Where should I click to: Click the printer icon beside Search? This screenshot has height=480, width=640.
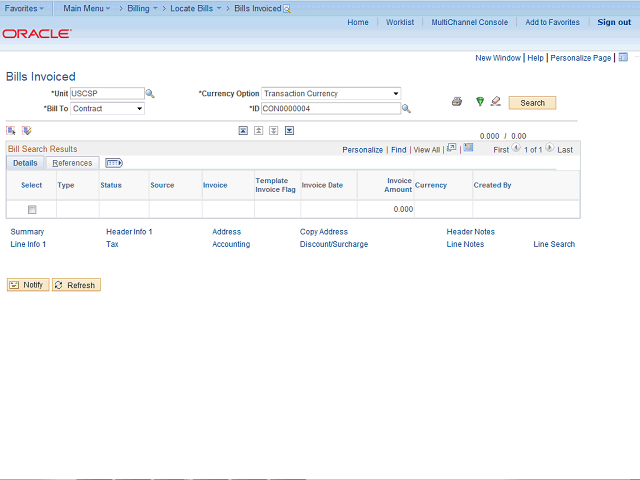point(457,102)
